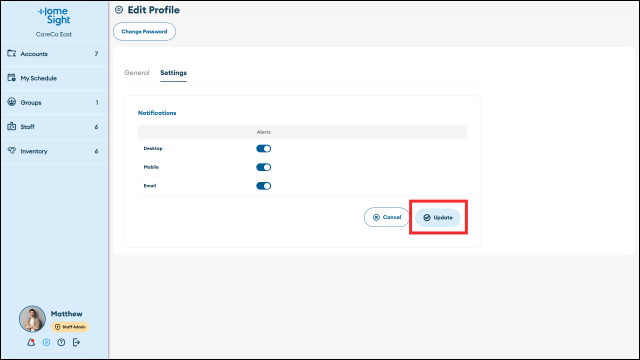Open My Schedule in the sidebar
The height and width of the screenshot is (360, 640).
(54, 78)
